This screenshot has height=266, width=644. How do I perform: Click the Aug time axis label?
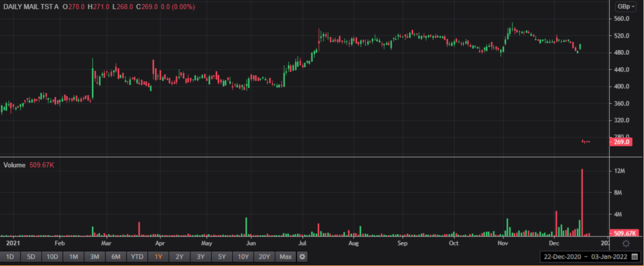point(354,243)
